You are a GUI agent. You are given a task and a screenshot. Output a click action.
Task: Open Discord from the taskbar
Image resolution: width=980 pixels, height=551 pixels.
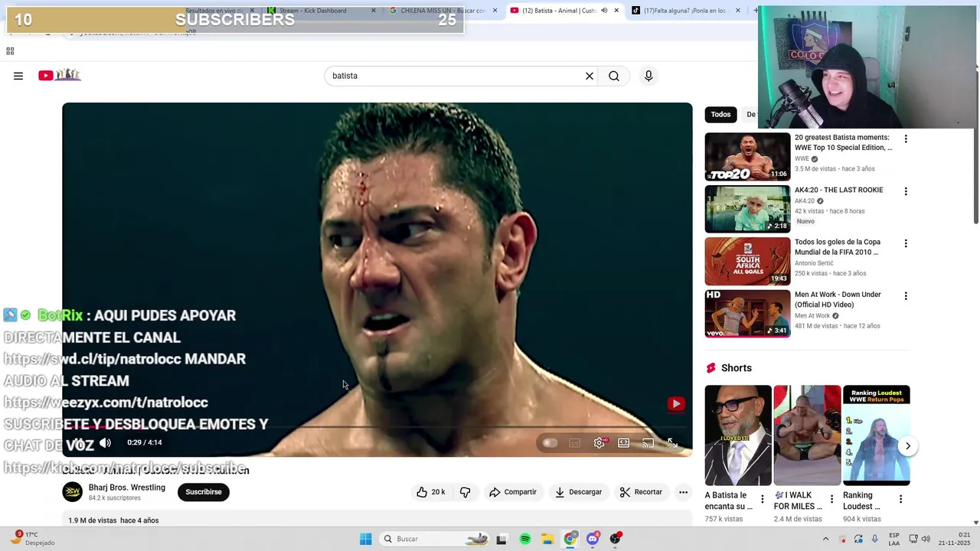pos(593,539)
